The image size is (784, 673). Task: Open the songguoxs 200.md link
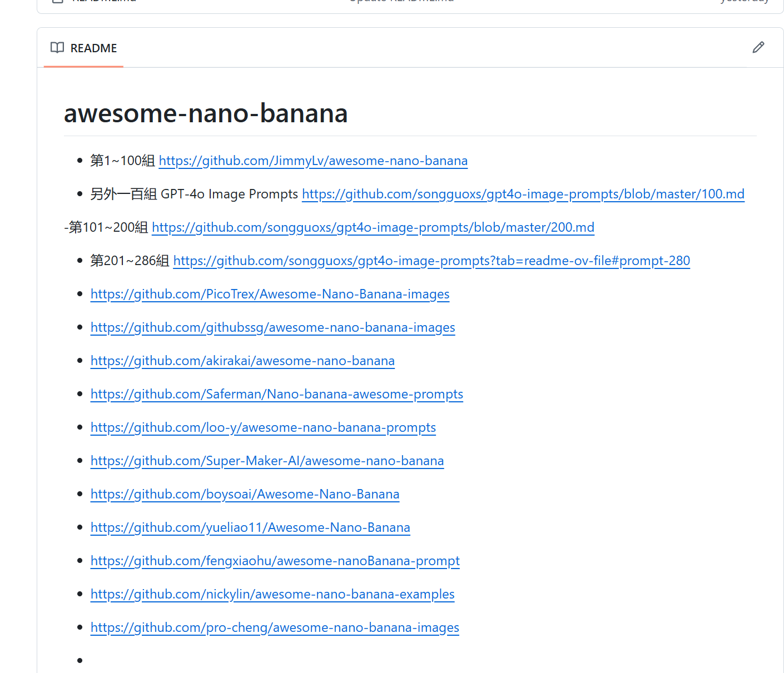373,228
